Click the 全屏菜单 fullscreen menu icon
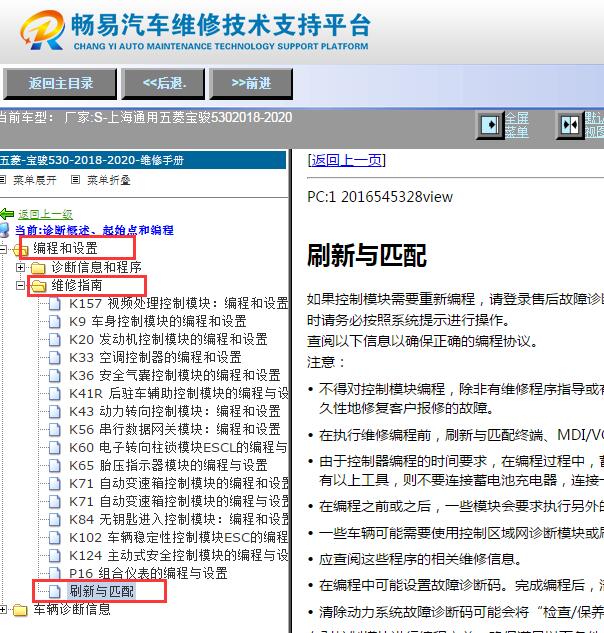This screenshot has height=633, width=604. pos(490,125)
